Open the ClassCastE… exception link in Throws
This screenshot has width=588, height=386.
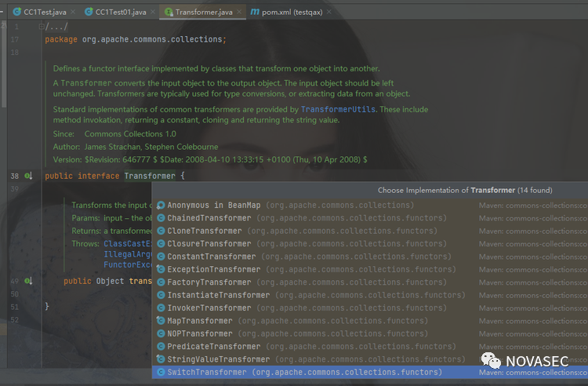point(128,243)
